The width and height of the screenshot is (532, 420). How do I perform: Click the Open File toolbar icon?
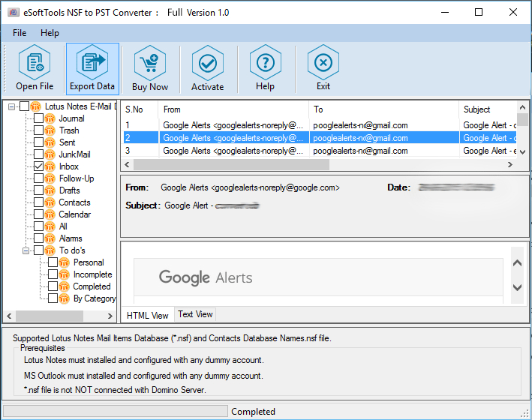[35, 63]
